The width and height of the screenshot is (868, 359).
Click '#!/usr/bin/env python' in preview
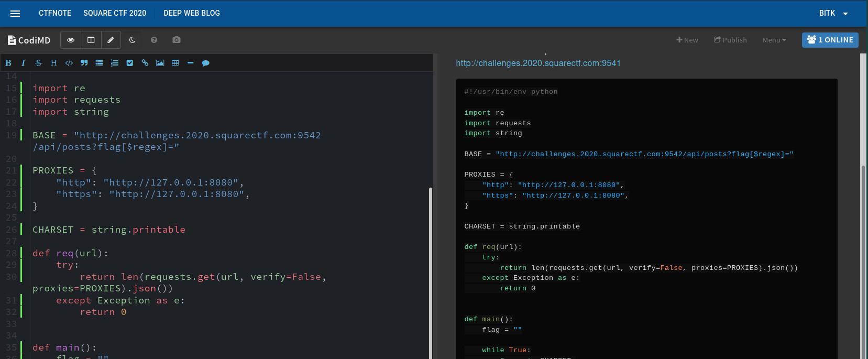tap(511, 92)
